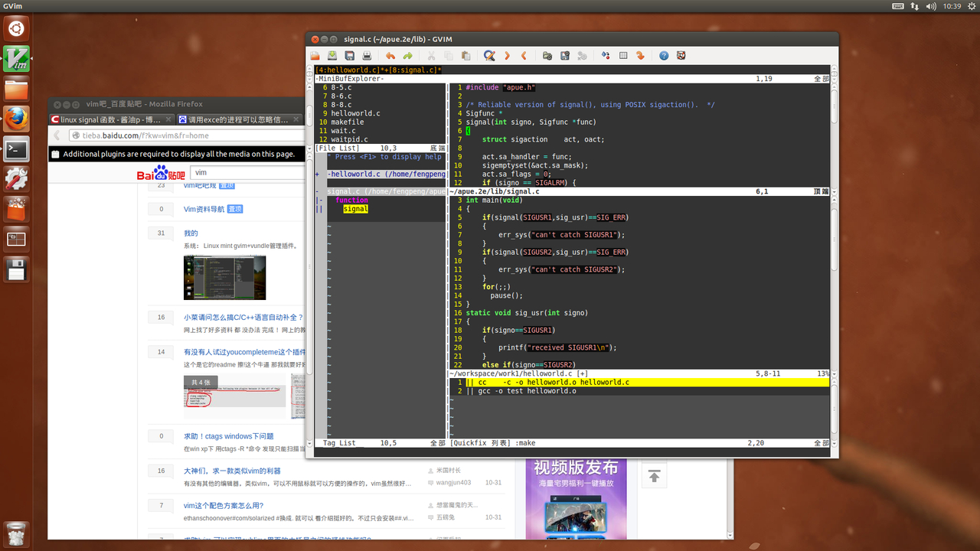Undo the last edit with the Undo arrow
The height and width of the screenshot is (551, 980).
pos(390,56)
